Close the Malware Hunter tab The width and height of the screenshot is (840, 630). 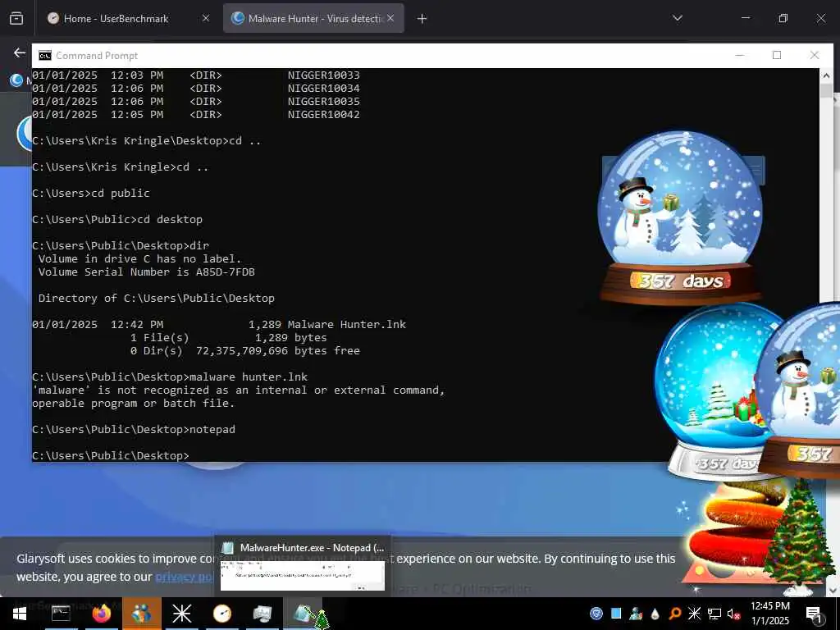point(390,18)
